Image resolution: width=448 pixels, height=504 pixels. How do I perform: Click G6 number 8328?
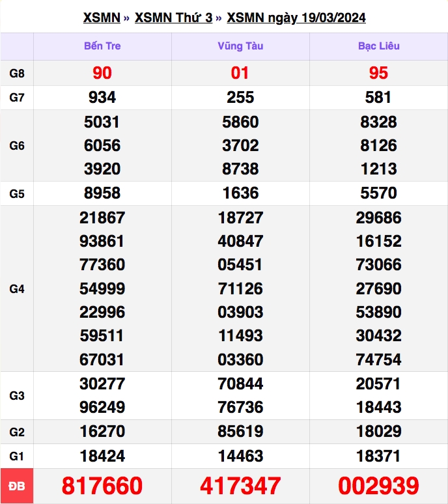[378, 122]
